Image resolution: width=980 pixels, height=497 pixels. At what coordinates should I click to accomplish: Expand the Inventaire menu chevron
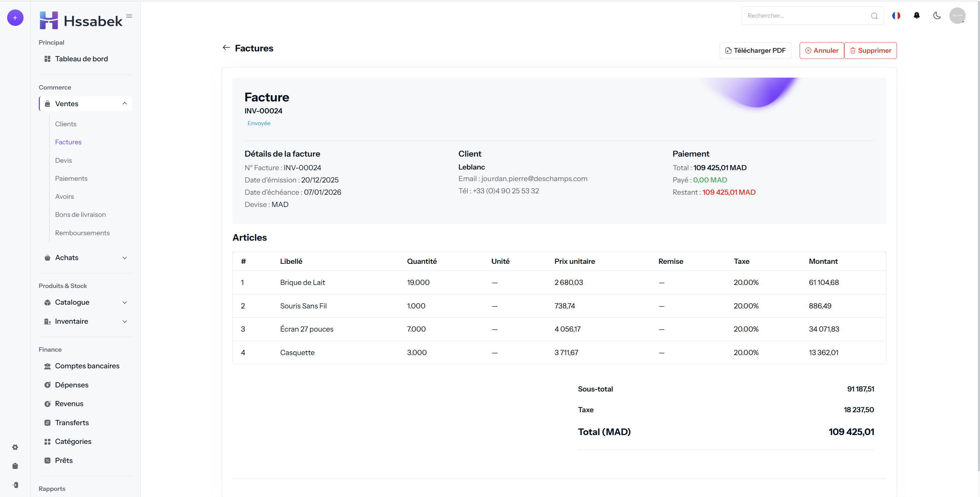click(x=125, y=322)
